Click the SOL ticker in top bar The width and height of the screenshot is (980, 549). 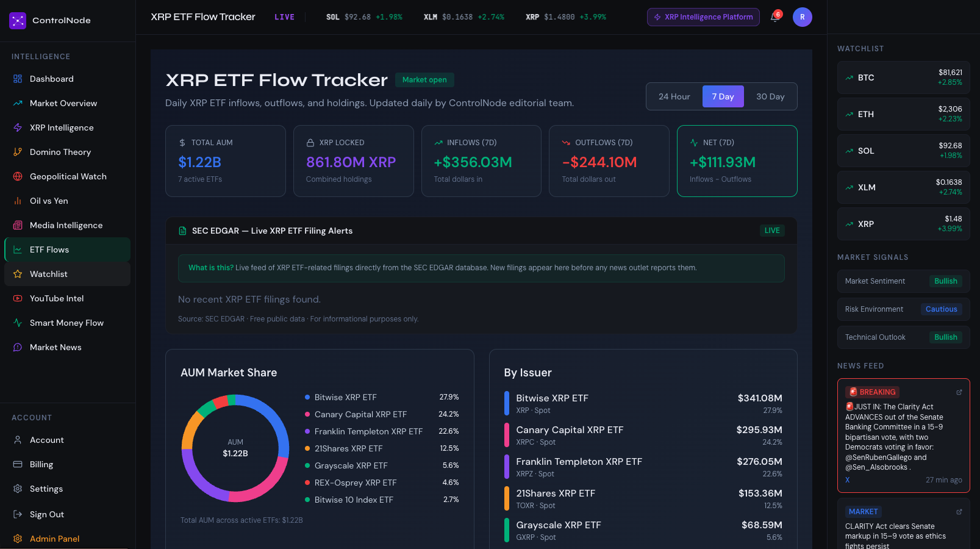click(x=364, y=17)
